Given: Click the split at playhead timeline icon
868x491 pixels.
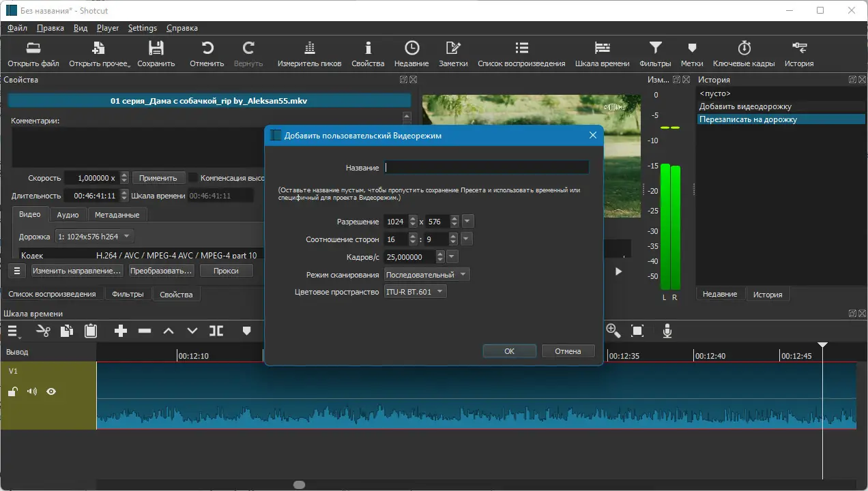Looking at the screenshot, I should [x=216, y=331].
